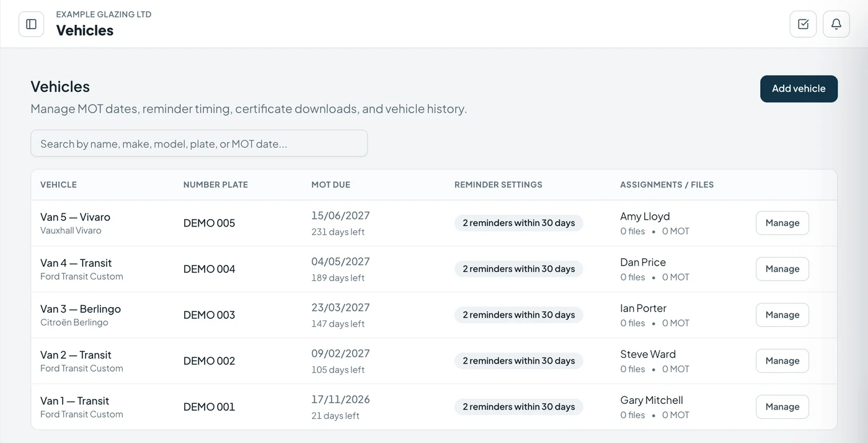Manage Van 3 — Berlingo

click(x=782, y=315)
